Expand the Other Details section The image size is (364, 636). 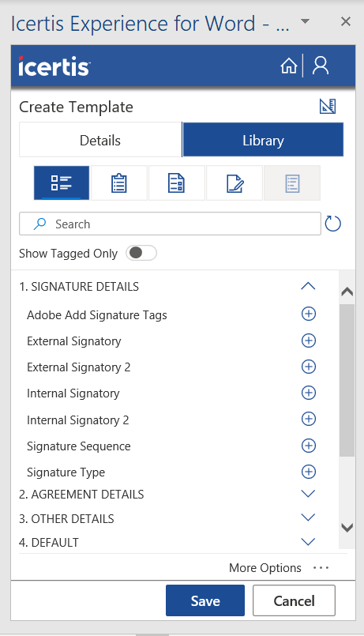308,517
